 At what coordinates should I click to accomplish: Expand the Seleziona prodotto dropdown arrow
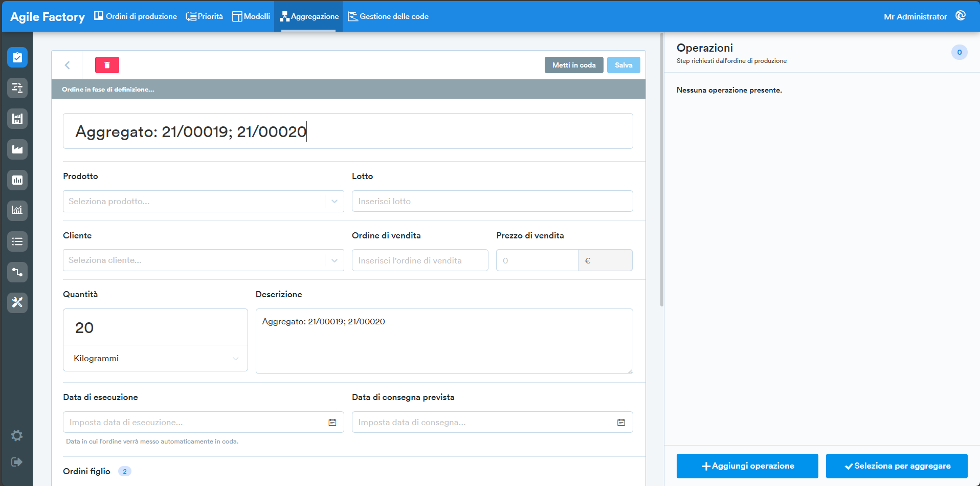[335, 201]
